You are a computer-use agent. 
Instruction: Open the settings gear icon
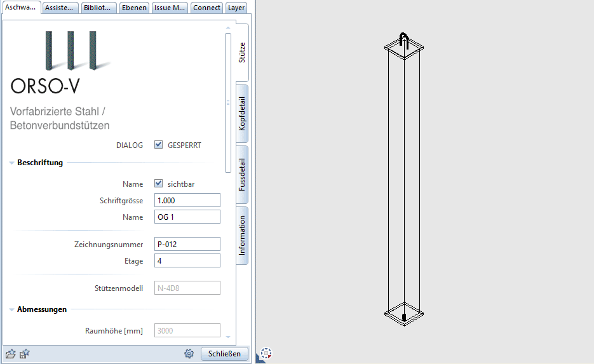(189, 354)
